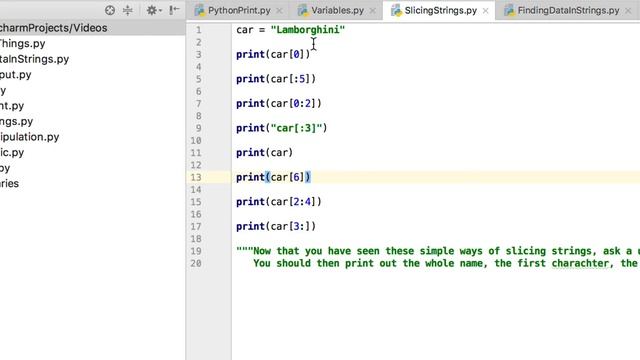
Task: Open the project panel settings gear
Action: [x=154, y=10]
